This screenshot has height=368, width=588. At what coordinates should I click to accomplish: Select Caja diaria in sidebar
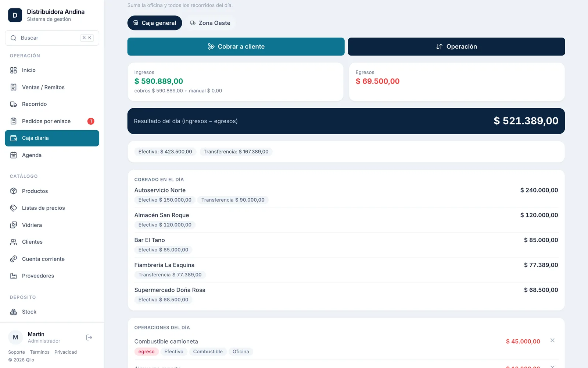(52, 138)
